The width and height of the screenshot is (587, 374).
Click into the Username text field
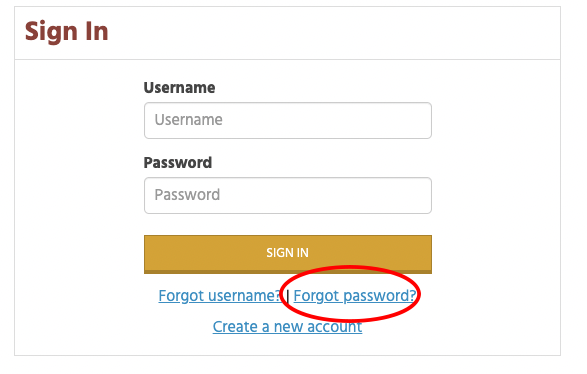[x=288, y=121]
